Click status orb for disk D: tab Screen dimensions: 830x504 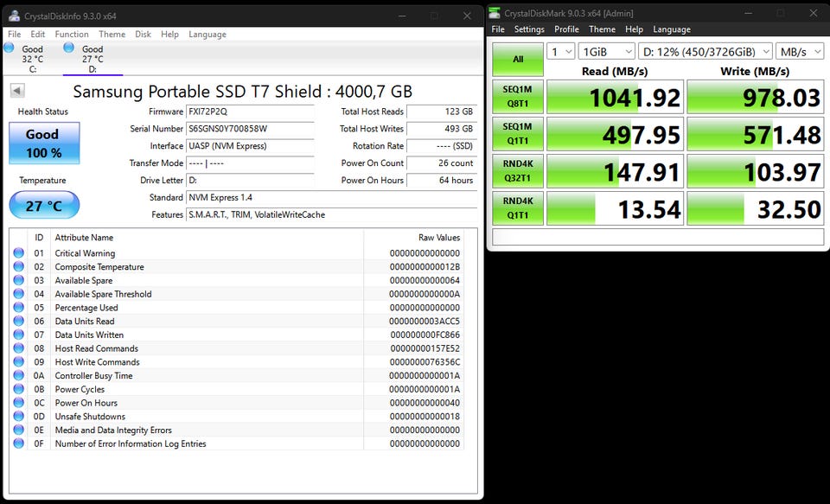(x=69, y=48)
